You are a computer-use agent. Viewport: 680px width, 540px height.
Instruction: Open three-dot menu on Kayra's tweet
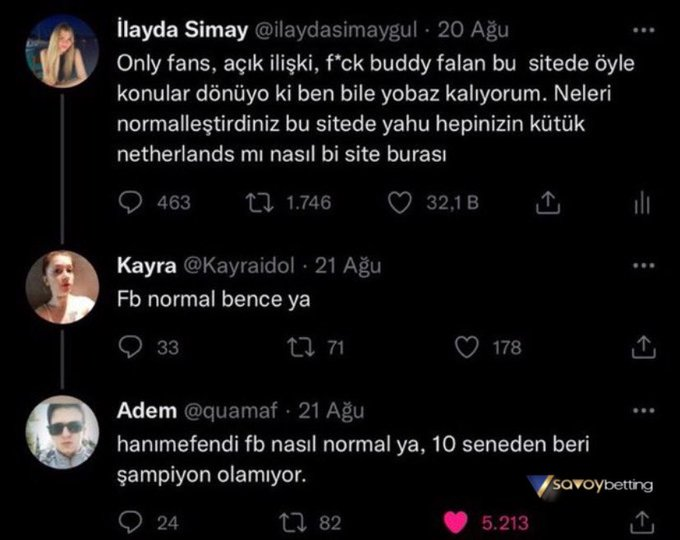[644, 265]
